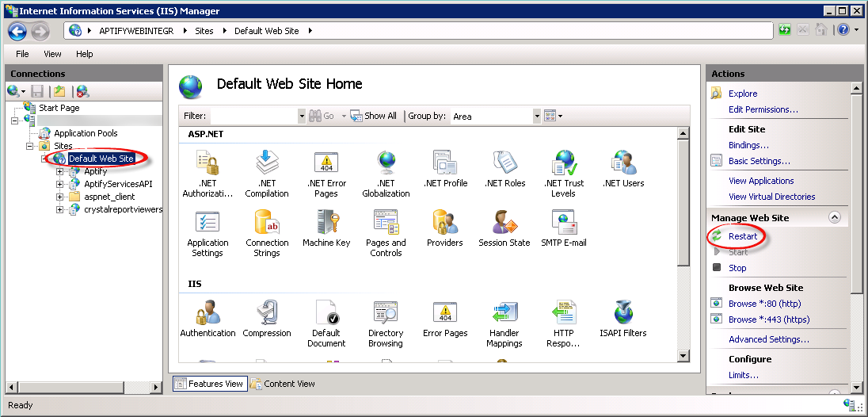The width and height of the screenshot is (868, 417).
Task: Open the Filter dropdown arrow
Action: pos(302,117)
